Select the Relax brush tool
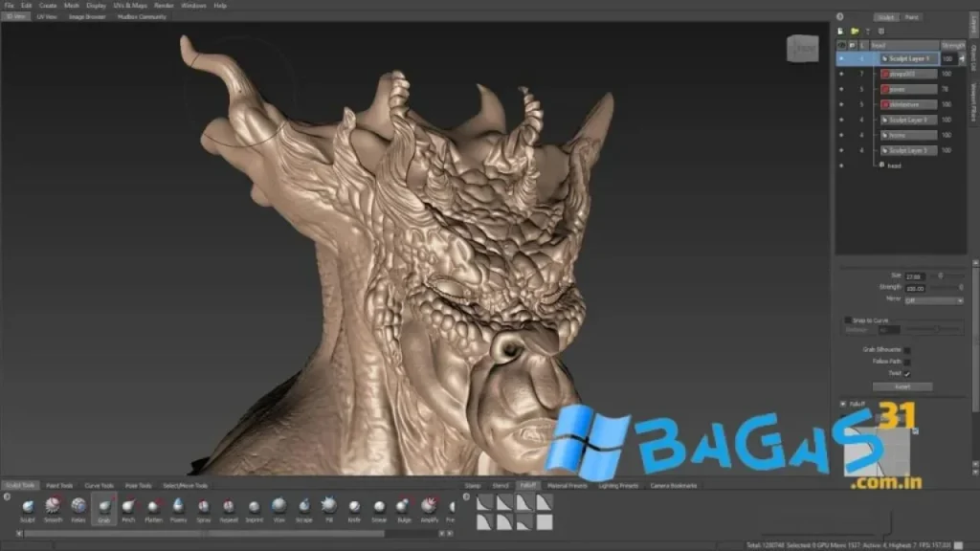Screen dimensions: 980x551 pyautogui.click(x=78, y=509)
